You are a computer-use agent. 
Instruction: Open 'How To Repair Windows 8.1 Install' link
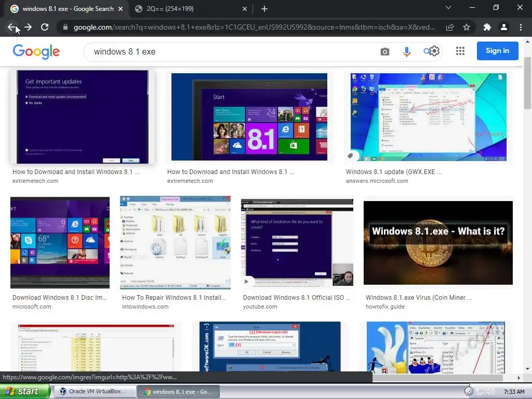pos(174,298)
